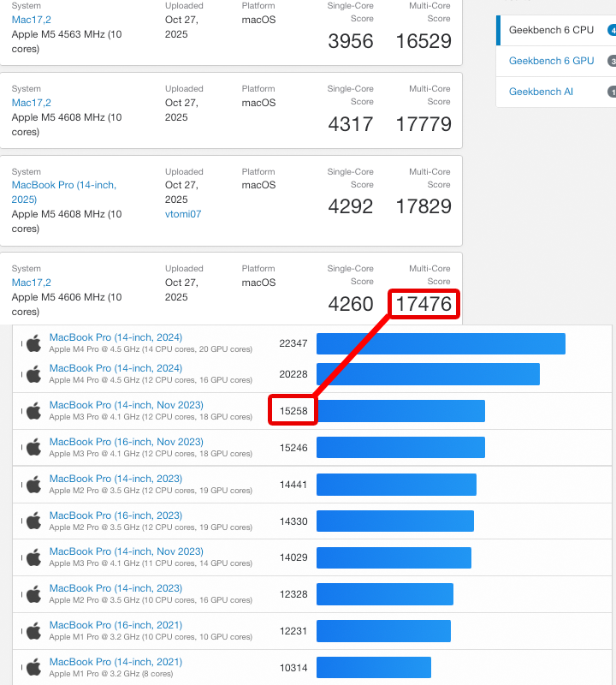Open MacBook Pro (16-inch, Nov 2023) link

point(126,442)
